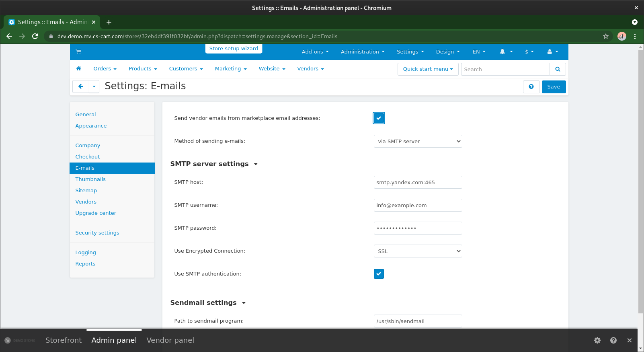
Task: Open the user account icon menu
Action: (553, 51)
